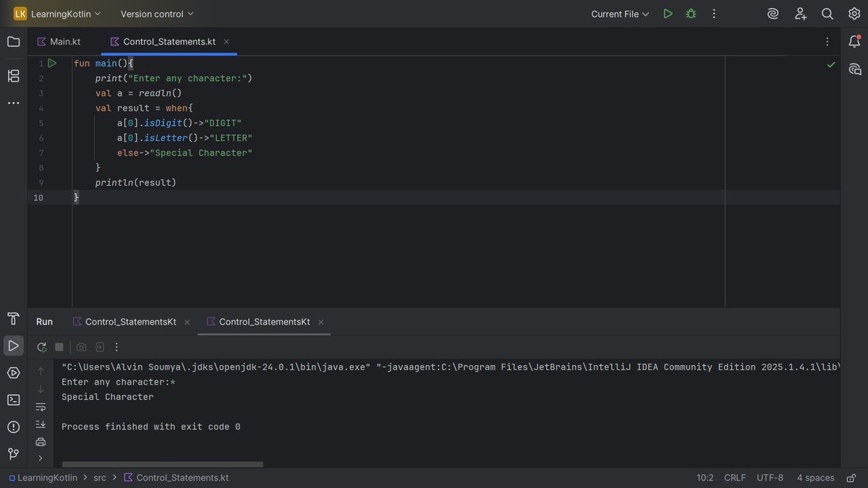Click the Stop process square icon
868x488 pixels.
(x=59, y=347)
